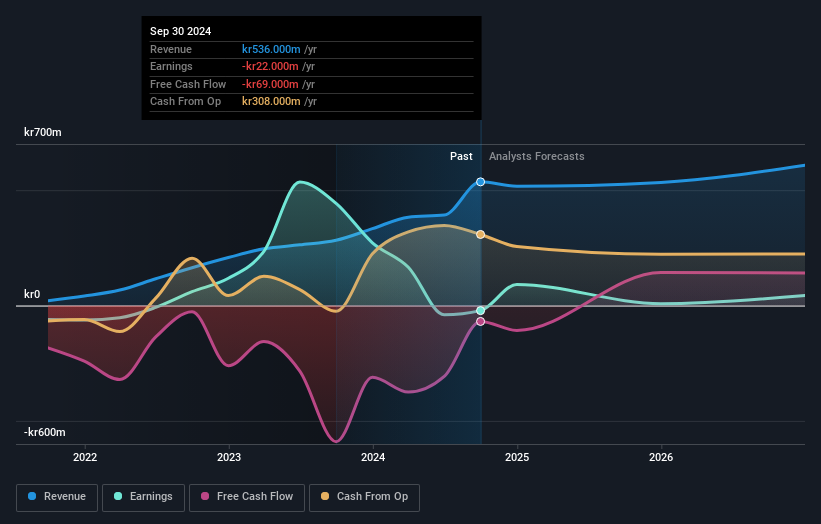Viewport: 821px width, 524px height.
Task: Toggle the Cash From Op legend button
Action: (x=364, y=497)
